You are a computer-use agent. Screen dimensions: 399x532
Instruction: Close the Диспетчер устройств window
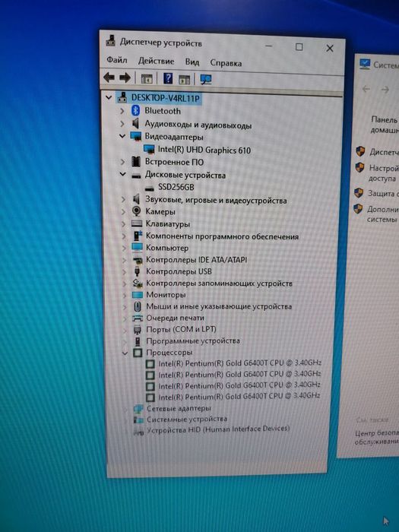(x=329, y=48)
